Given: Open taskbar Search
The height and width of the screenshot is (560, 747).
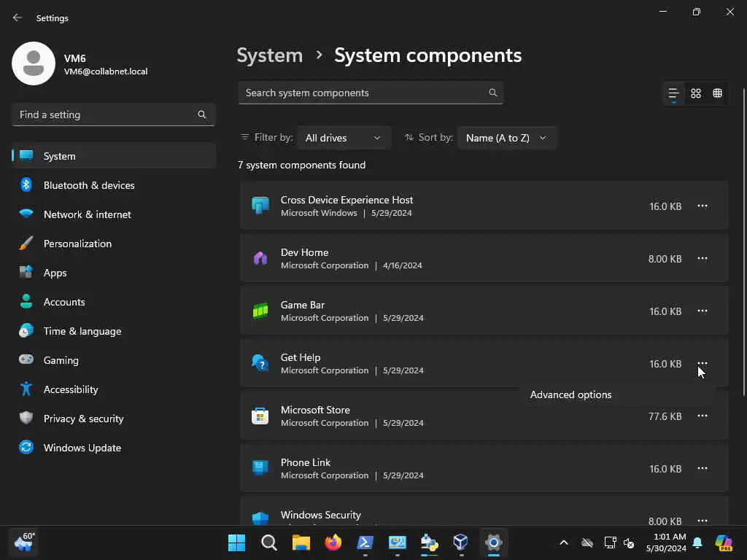Looking at the screenshot, I should [x=269, y=542].
